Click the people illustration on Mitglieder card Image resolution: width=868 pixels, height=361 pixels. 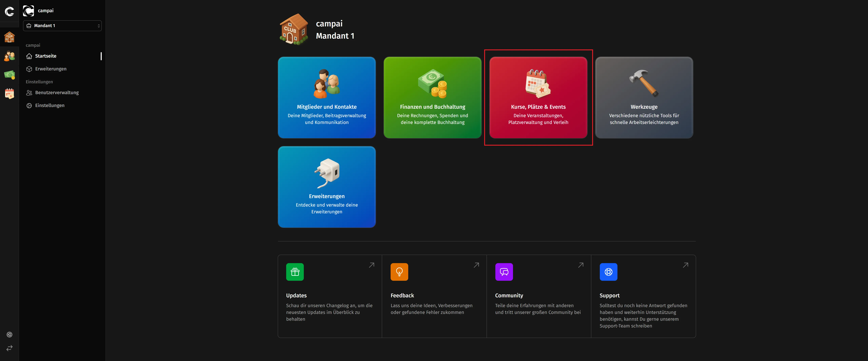(x=327, y=84)
